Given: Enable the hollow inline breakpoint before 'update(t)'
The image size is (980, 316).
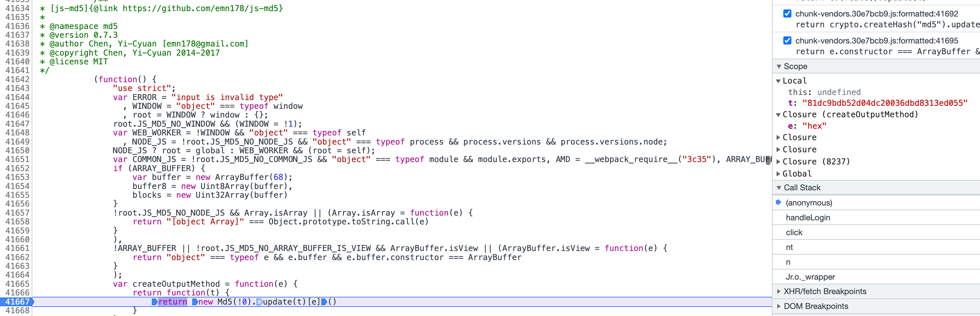Looking at the screenshot, I should click(x=259, y=302).
